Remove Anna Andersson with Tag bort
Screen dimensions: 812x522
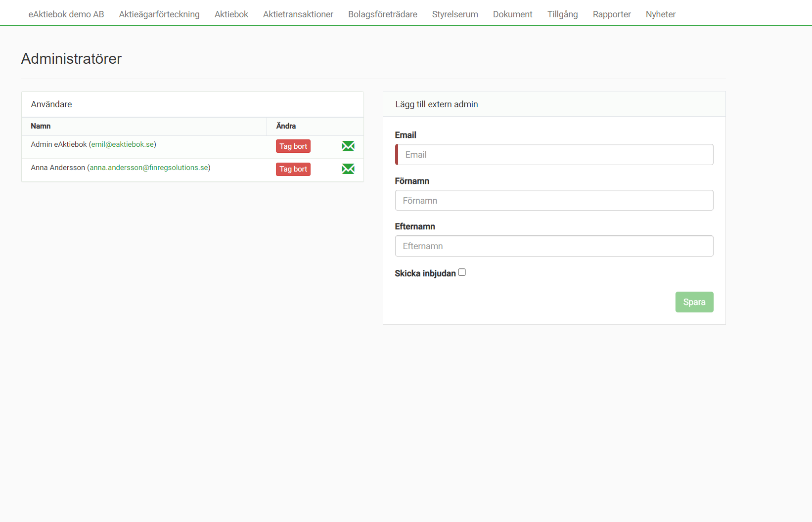pos(293,169)
